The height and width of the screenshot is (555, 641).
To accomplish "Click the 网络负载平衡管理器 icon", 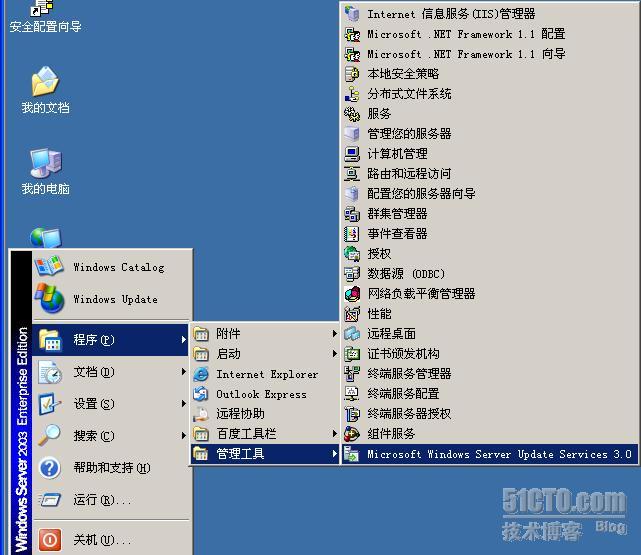I will 352,294.
